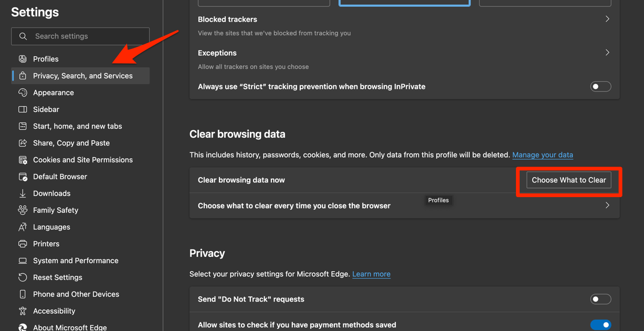Click the Clear browsing data now label
644x331 pixels.
click(x=241, y=180)
